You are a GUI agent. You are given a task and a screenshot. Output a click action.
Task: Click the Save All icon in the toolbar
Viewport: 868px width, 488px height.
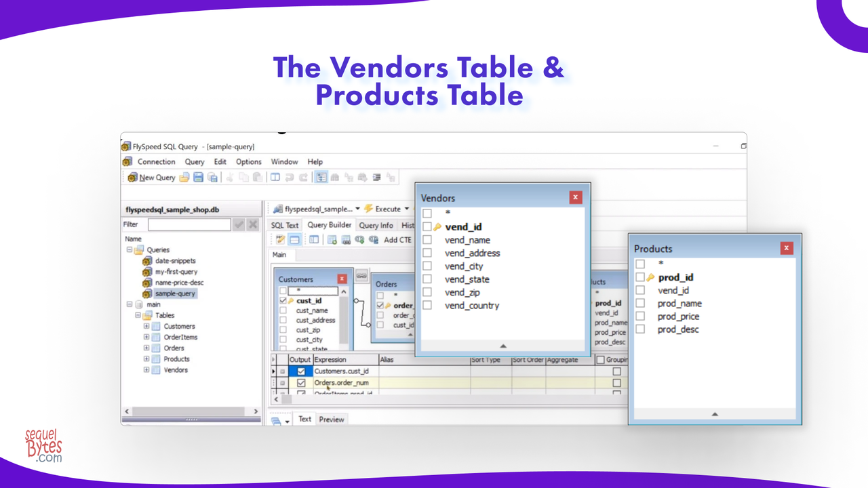(x=212, y=178)
